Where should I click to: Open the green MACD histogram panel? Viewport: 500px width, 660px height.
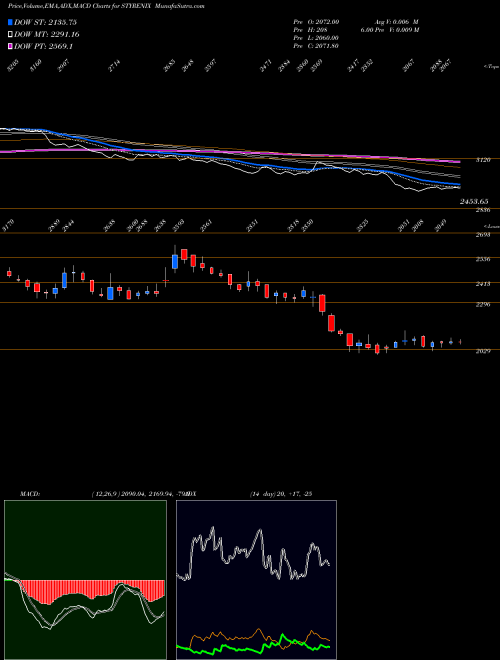point(85,580)
